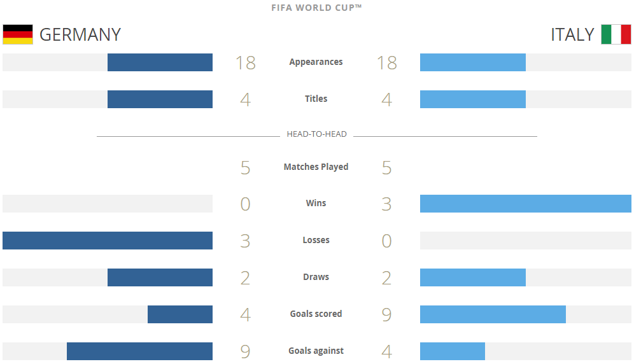Click Germany's dark blue Losses bar
The image size is (634, 364).
(108, 241)
